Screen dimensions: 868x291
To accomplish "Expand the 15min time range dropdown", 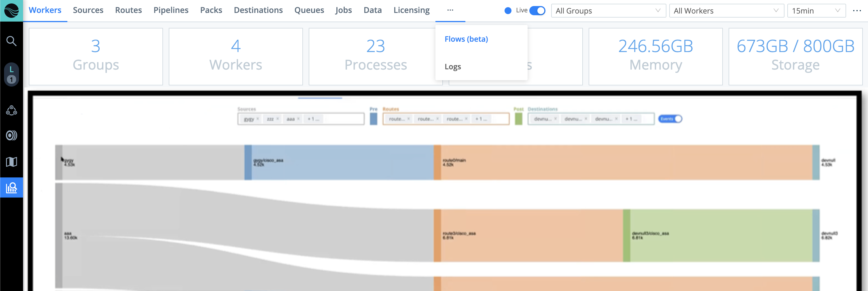I will tap(816, 11).
